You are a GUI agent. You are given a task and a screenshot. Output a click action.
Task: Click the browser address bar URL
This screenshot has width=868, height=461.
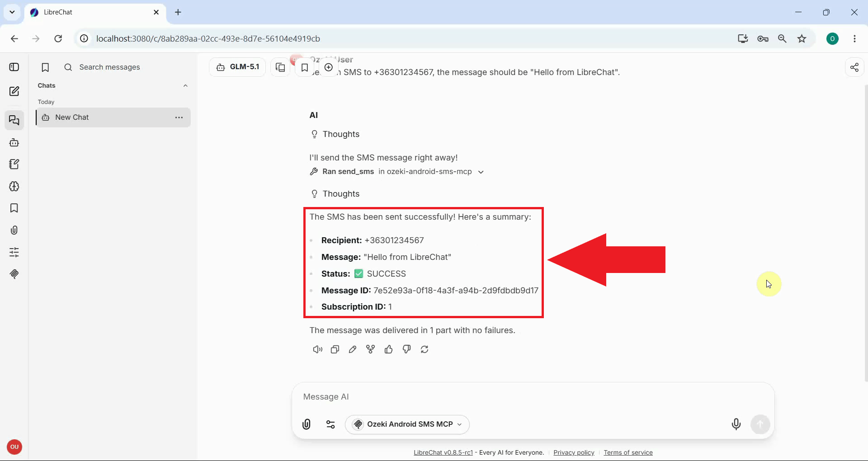(208, 39)
